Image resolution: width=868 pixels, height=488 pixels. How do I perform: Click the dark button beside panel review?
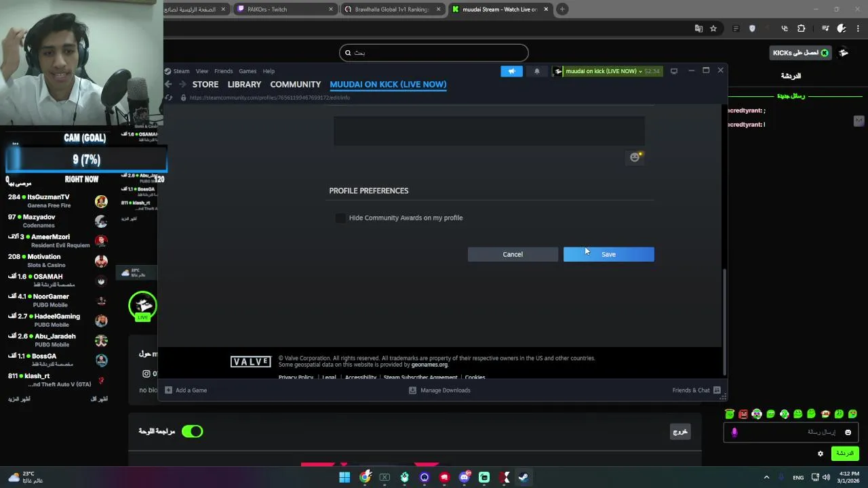coord(680,432)
